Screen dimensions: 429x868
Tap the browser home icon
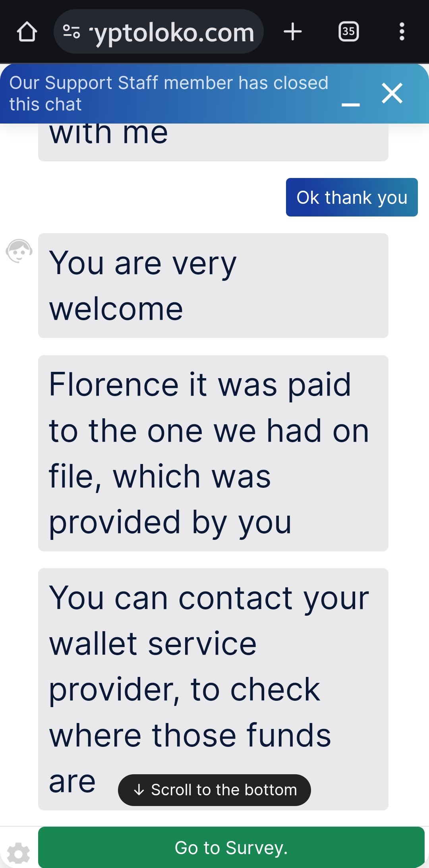pos(27,32)
